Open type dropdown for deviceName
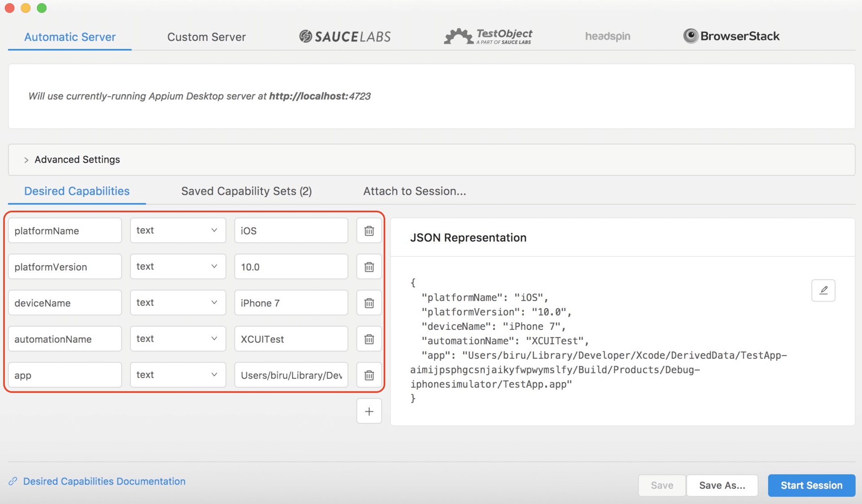 click(178, 302)
